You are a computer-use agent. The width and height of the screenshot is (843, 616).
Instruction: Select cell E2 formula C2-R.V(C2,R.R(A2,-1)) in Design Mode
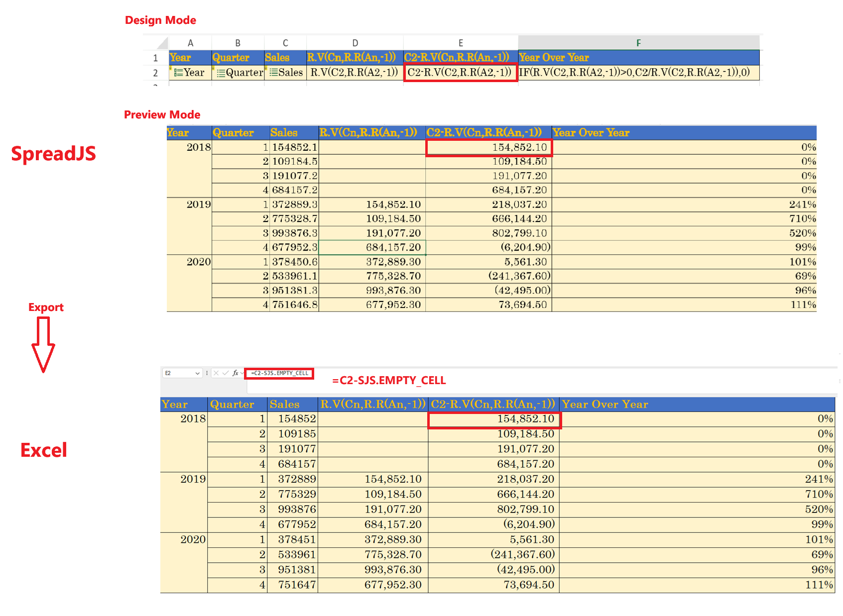pos(460,73)
